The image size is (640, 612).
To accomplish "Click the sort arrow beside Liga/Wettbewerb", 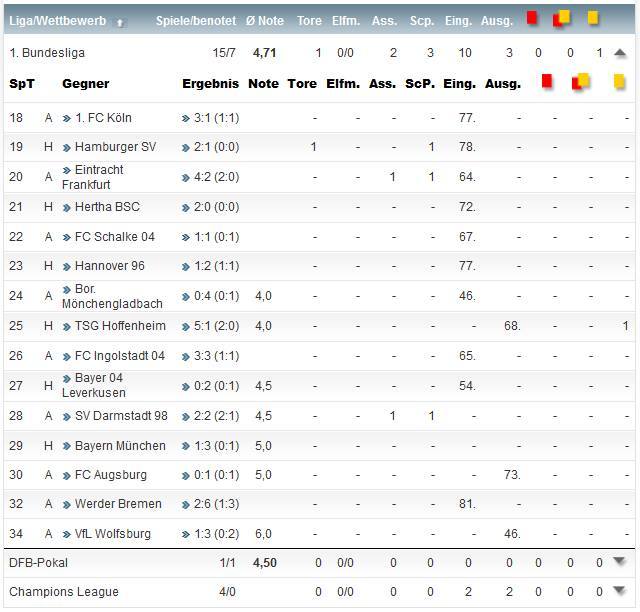I will pyautogui.click(x=121, y=21).
